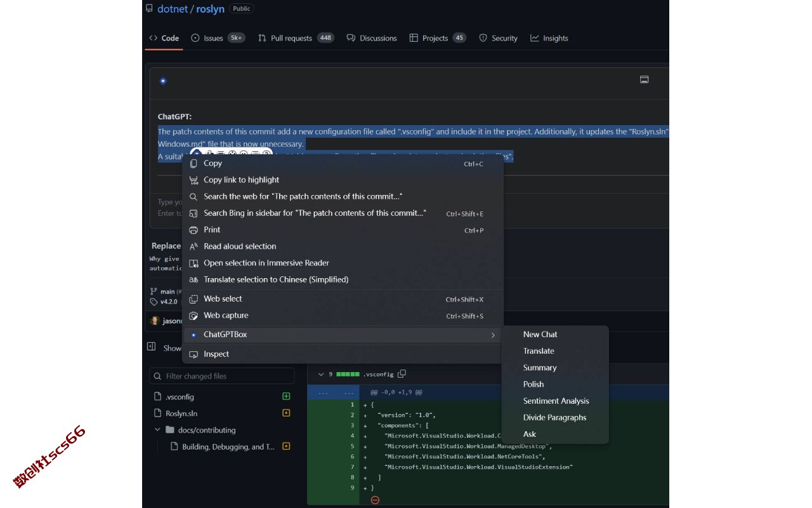Click the dotnet owner link
Viewport: 812px width, 508px height.
pyautogui.click(x=173, y=9)
